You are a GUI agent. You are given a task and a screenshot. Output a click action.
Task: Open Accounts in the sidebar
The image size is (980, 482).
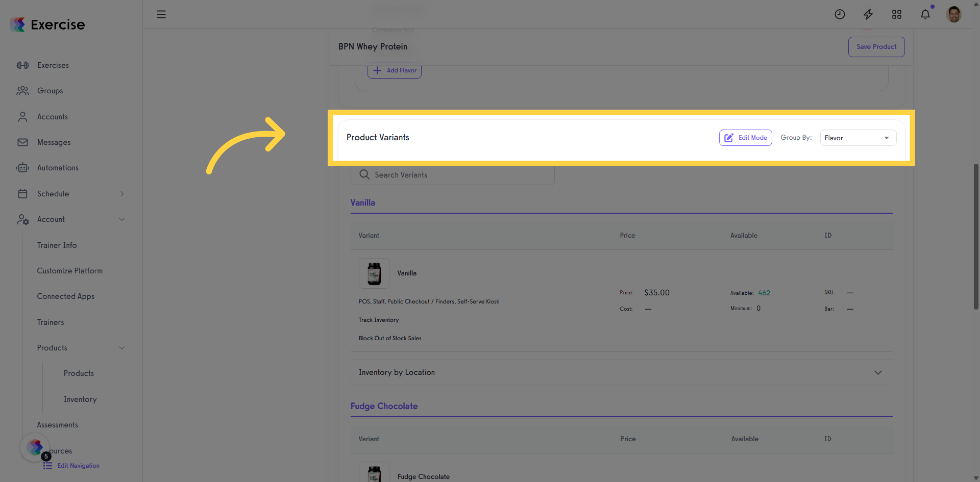point(53,117)
